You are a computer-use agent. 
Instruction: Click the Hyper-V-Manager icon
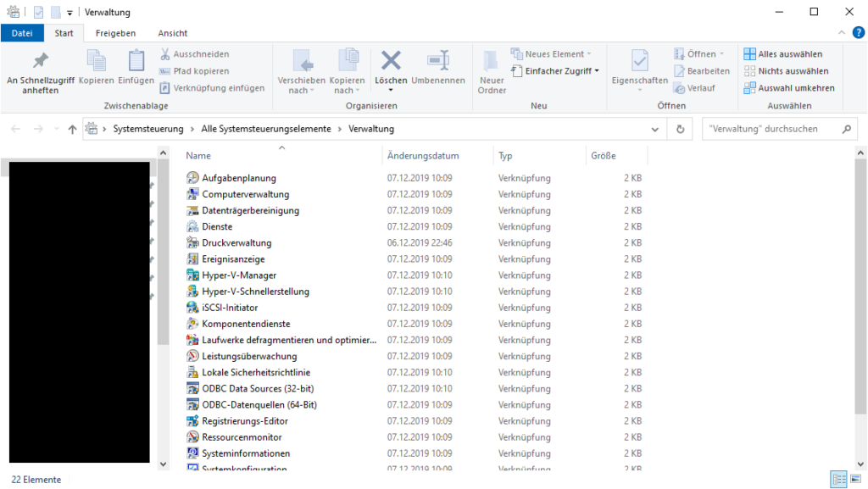pyautogui.click(x=192, y=275)
